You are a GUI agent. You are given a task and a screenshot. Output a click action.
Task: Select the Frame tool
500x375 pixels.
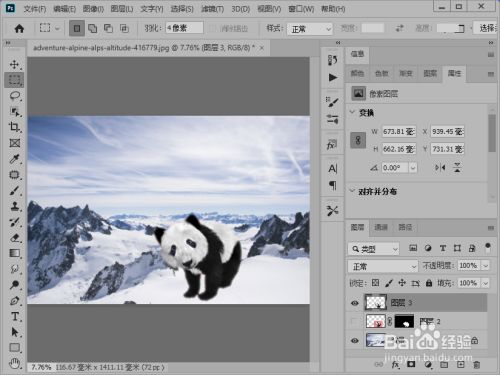[14, 143]
